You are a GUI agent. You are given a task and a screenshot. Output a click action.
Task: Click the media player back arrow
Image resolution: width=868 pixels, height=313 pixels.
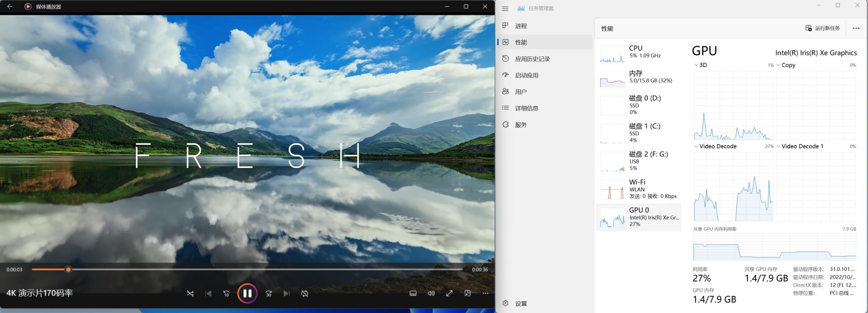pyautogui.click(x=10, y=7)
